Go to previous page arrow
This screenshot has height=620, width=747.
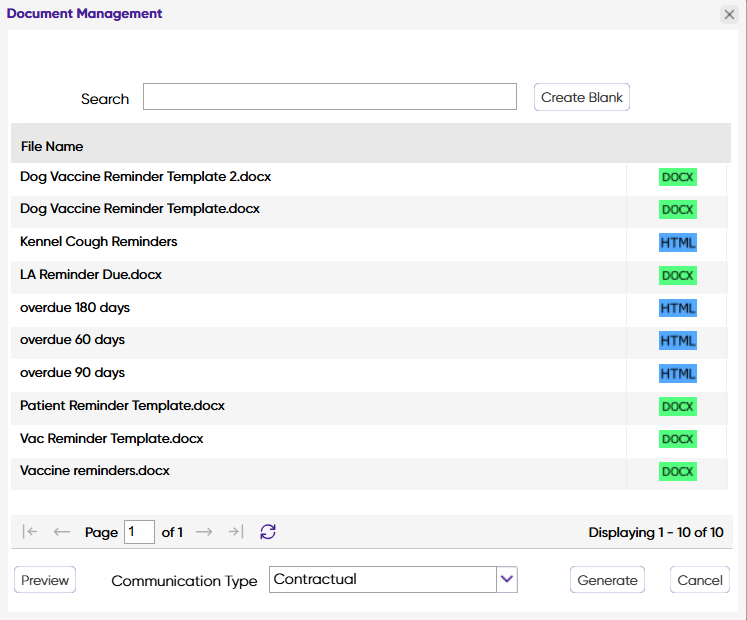click(x=61, y=531)
